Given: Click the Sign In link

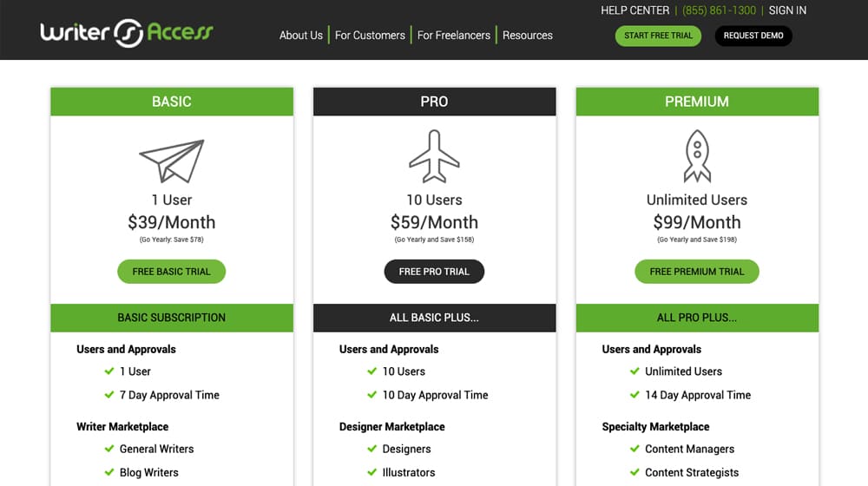Looking at the screenshot, I should [x=787, y=10].
